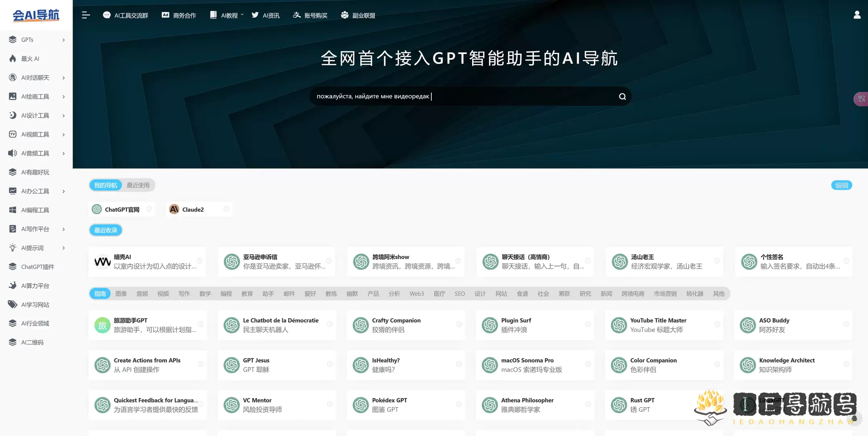Switch to the 最近使用 tab
868x436 pixels.
tap(138, 185)
